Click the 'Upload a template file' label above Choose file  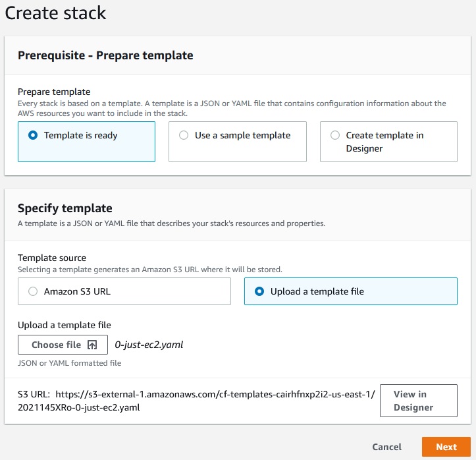[65, 325]
